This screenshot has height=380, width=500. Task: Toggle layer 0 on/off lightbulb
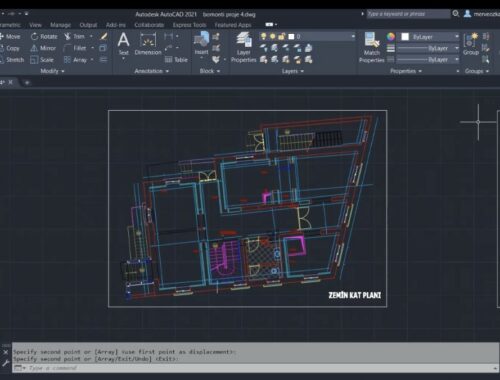[263, 36]
